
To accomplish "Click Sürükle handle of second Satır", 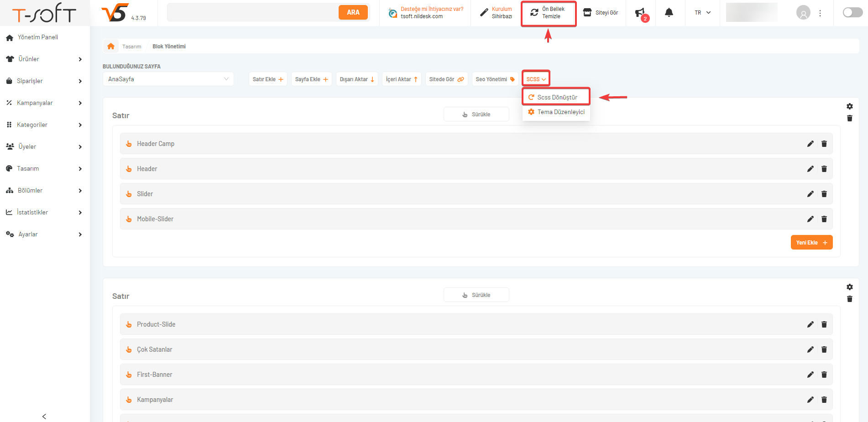I will 476,295.
